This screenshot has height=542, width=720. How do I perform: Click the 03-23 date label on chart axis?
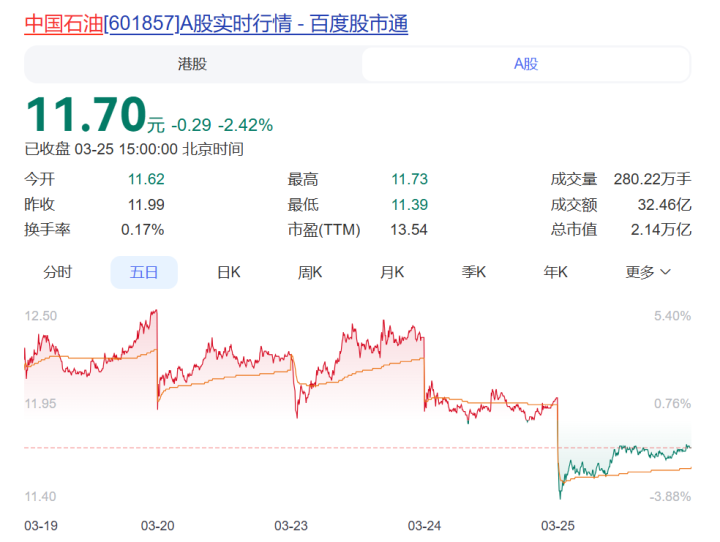click(291, 526)
